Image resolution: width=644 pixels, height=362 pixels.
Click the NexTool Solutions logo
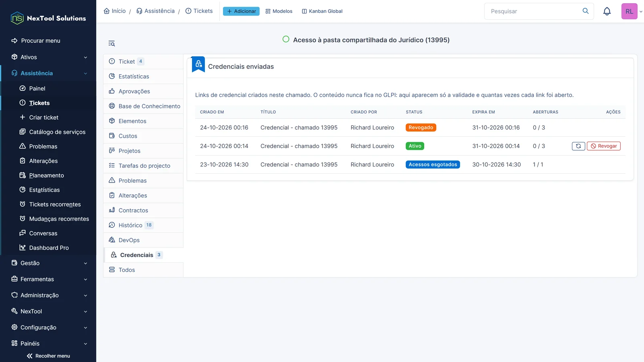tap(48, 18)
